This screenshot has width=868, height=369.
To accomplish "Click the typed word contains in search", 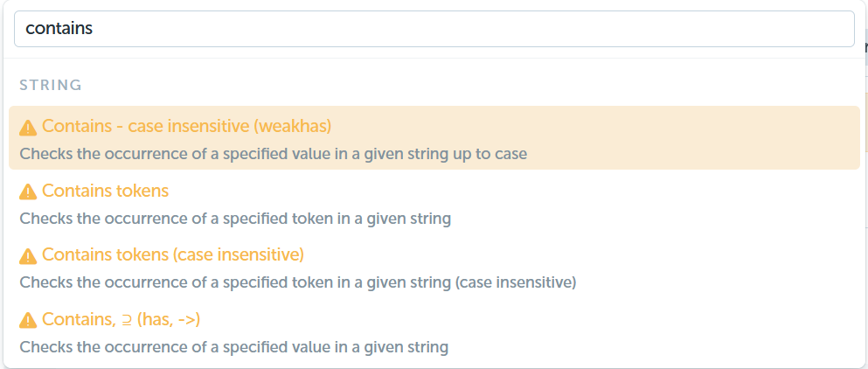I will 59,29.
